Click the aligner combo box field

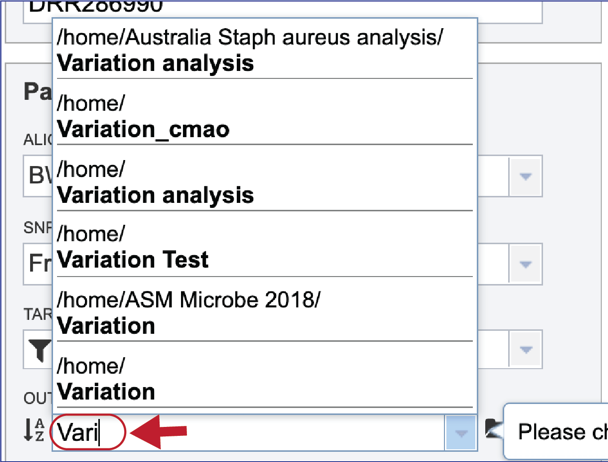pos(282,176)
